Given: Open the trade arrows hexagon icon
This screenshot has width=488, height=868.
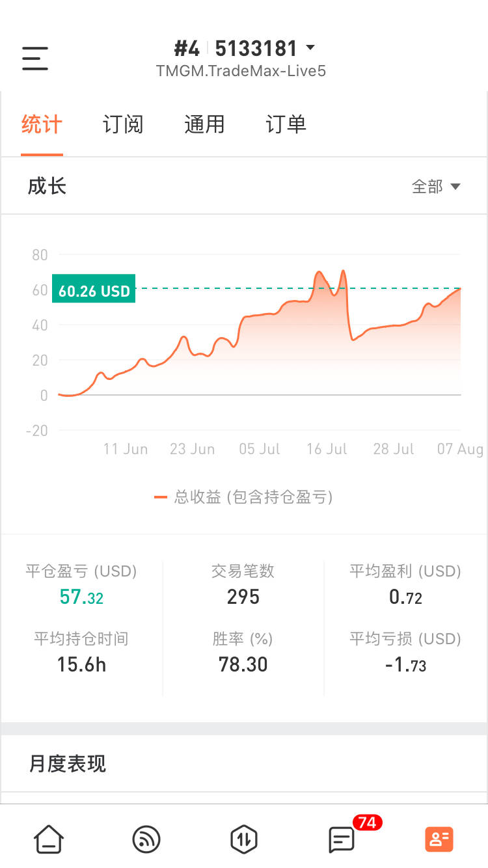Looking at the screenshot, I should click(244, 839).
